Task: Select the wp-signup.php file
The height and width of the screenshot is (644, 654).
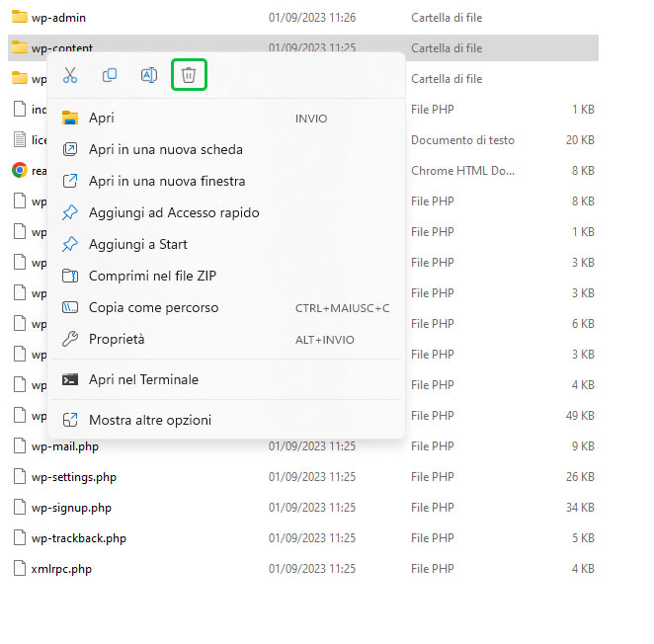Action: (x=71, y=508)
